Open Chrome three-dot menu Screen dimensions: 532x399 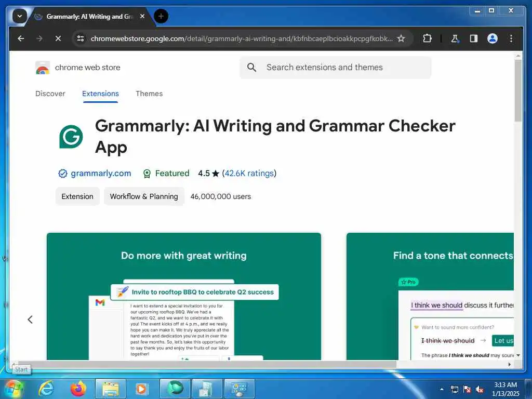pos(511,38)
